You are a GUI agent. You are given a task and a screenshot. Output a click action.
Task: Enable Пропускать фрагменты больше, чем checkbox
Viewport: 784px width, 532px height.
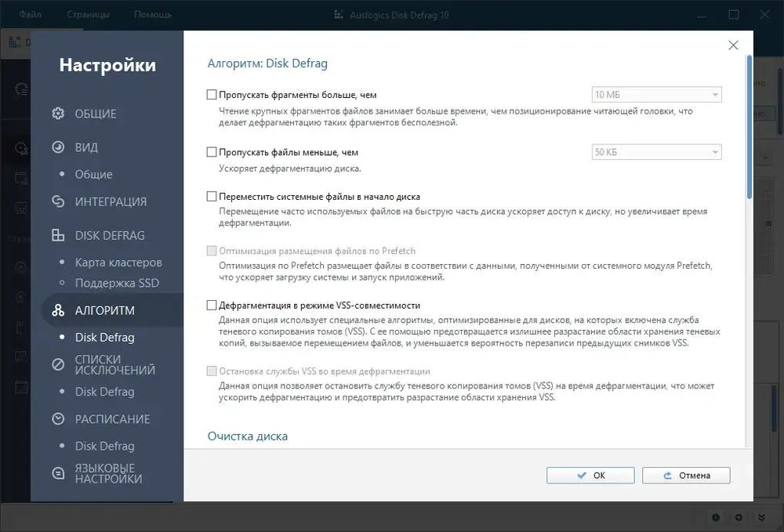[212, 94]
